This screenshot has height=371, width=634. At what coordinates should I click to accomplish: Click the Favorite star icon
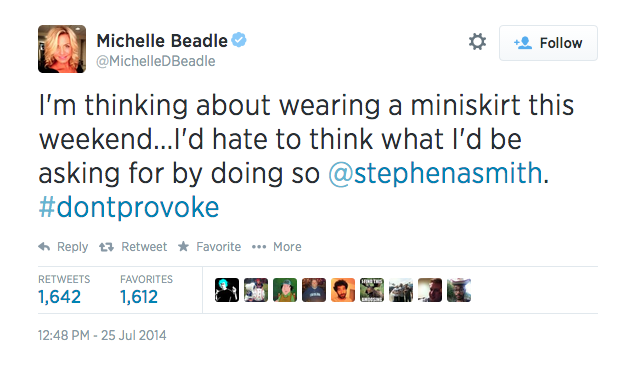pos(183,246)
